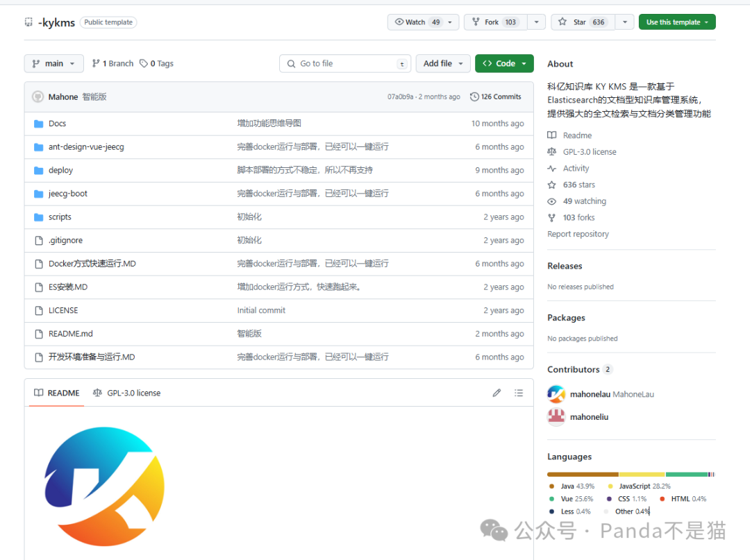Click the star icon beside 636 stars
The image size is (750, 560).
click(551, 185)
